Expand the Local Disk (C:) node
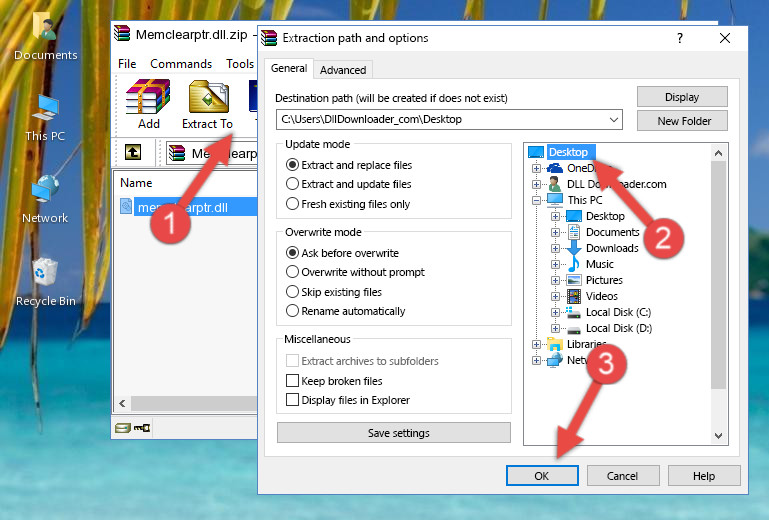 (555, 312)
